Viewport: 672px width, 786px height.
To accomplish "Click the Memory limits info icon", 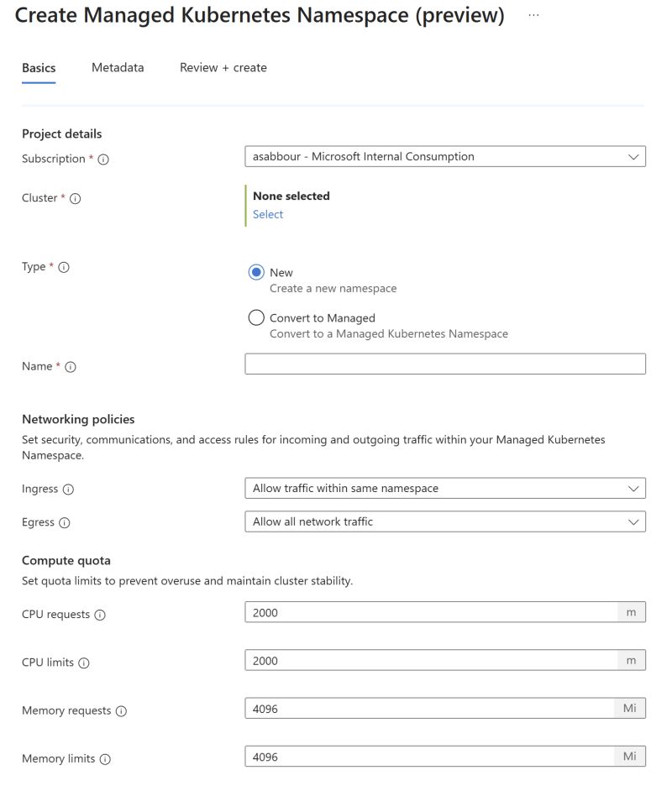I will [x=105, y=759].
